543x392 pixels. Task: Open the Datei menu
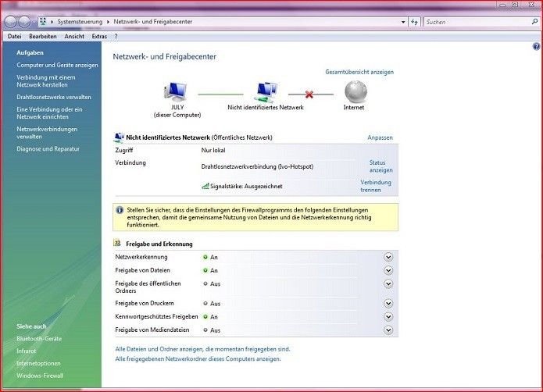[15, 37]
